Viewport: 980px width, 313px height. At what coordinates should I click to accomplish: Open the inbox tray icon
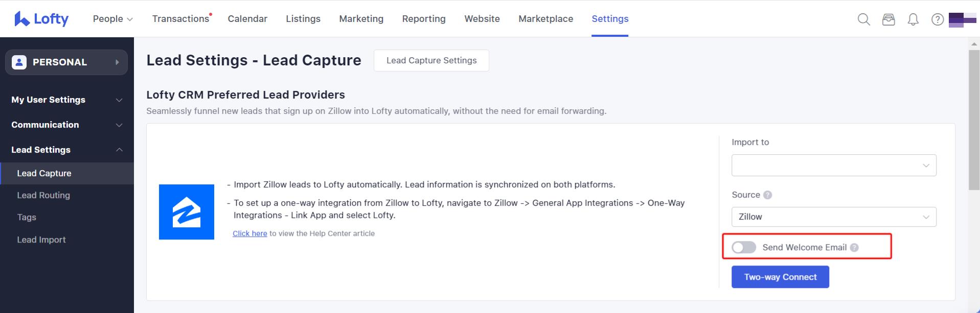pyautogui.click(x=888, y=19)
